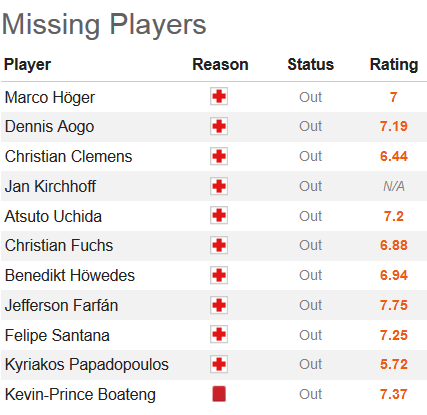Click Christian Fuchs's injury icon
Viewport: 427px width, 415px height.
click(x=219, y=245)
